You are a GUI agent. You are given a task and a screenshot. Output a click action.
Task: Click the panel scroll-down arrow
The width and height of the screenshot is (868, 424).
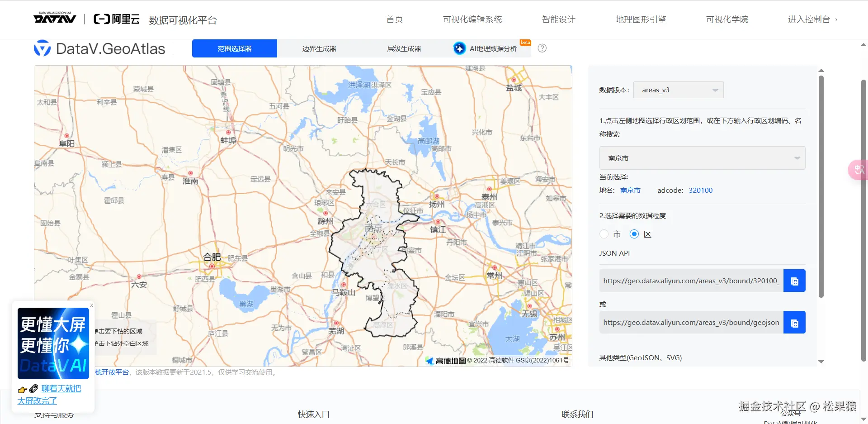821,362
